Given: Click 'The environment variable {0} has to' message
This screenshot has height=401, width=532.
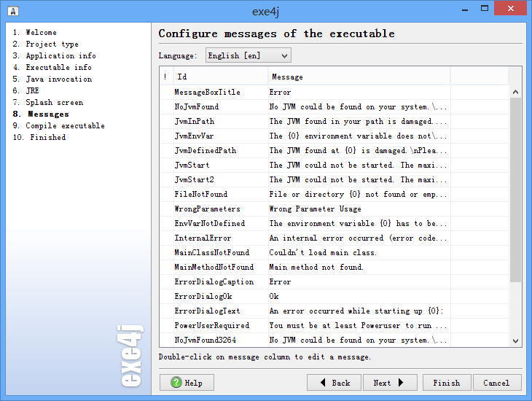Looking at the screenshot, I should [358, 223].
